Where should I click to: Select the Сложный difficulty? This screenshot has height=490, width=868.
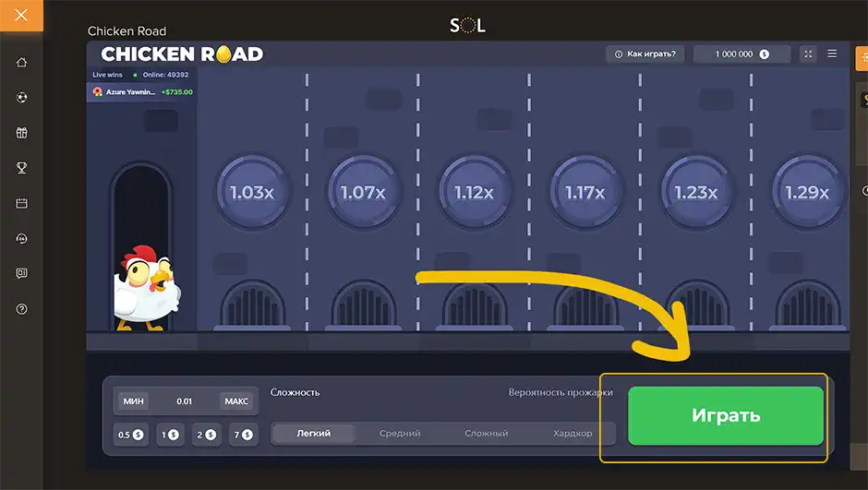[x=486, y=434]
